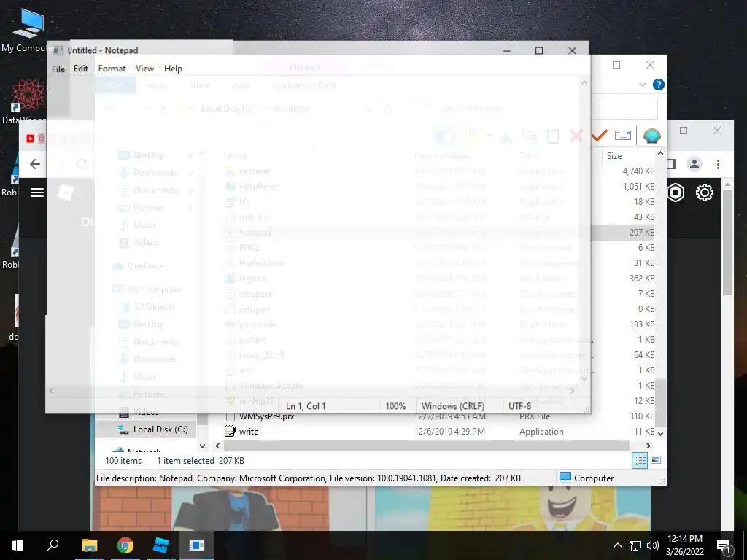Click down arrow of file list scrollbar
This screenshot has height=560, width=747.
coord(660,433)
